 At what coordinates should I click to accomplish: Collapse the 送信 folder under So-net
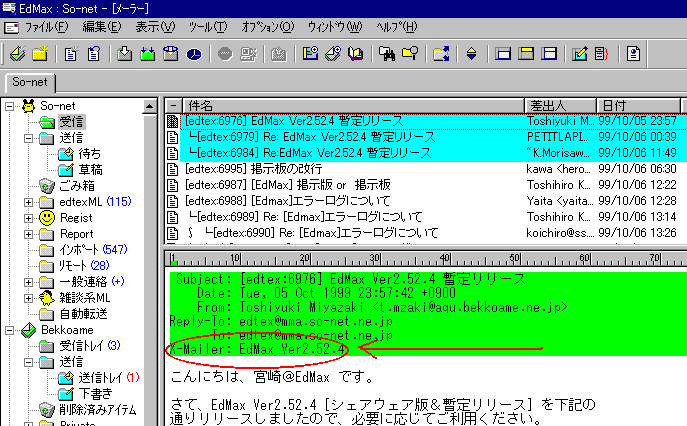[x=28, y=138]
